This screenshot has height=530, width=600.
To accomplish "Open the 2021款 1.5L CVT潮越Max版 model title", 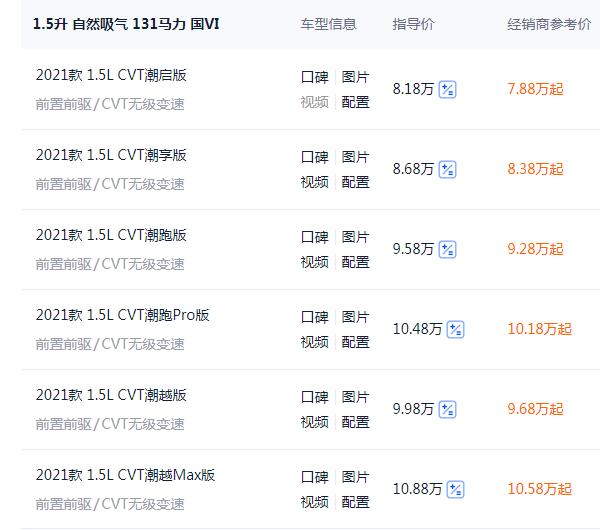I will coord(126,475).
